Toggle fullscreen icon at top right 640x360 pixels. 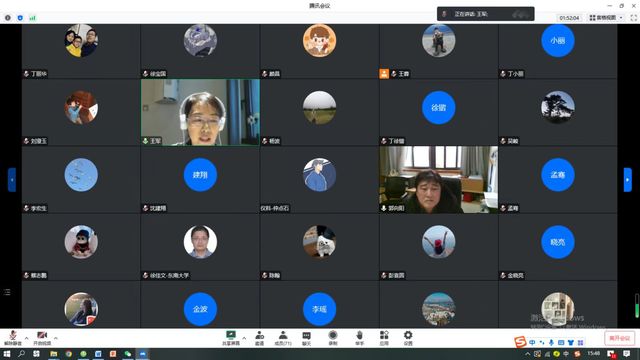coord(633,18)
